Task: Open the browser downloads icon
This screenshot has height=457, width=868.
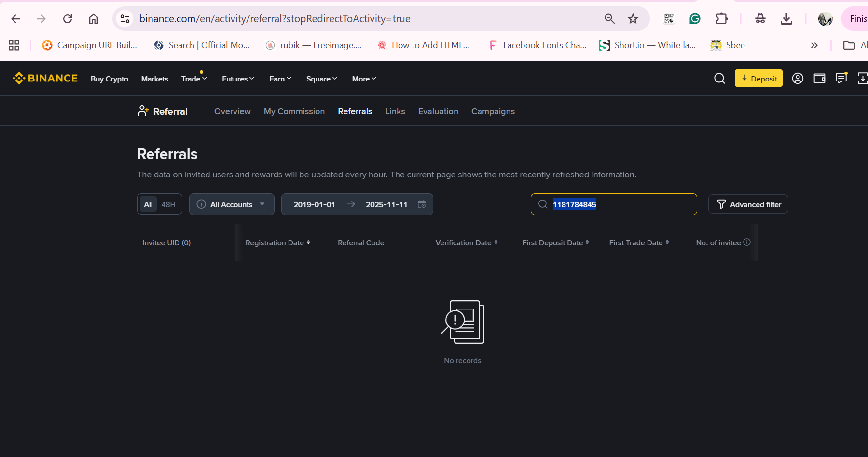Action: 786,19
